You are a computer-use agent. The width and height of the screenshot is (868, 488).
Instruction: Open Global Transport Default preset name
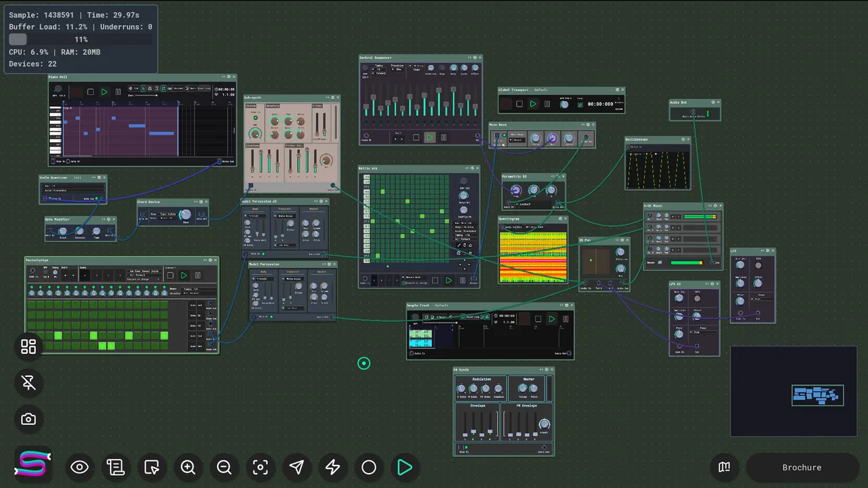(541, 89)
